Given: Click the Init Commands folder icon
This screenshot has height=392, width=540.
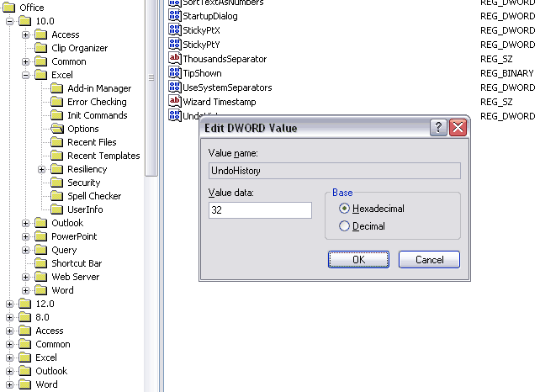Looking at the screenshot, I should (57, 115).
